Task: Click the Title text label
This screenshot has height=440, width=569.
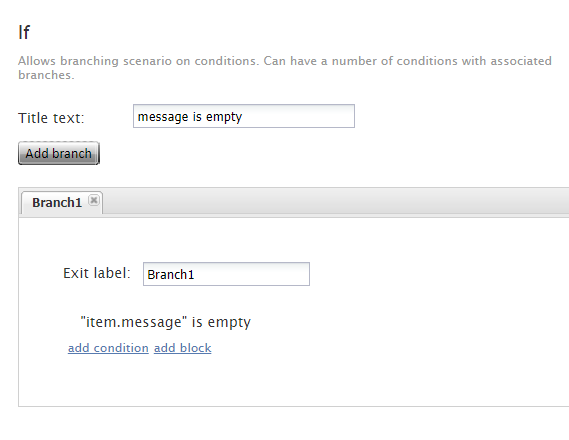Action: (51, 118)
